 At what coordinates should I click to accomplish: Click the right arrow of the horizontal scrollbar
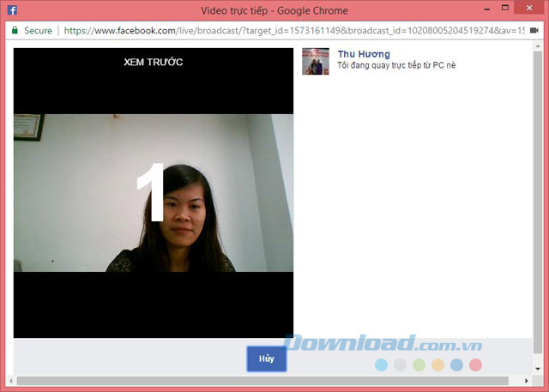[x=526, y=380]
